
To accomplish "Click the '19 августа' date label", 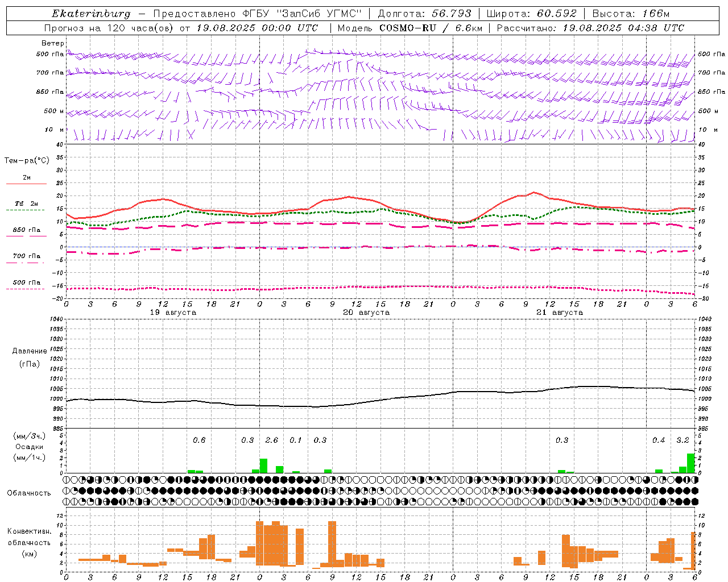I will (x=173, y=313).
